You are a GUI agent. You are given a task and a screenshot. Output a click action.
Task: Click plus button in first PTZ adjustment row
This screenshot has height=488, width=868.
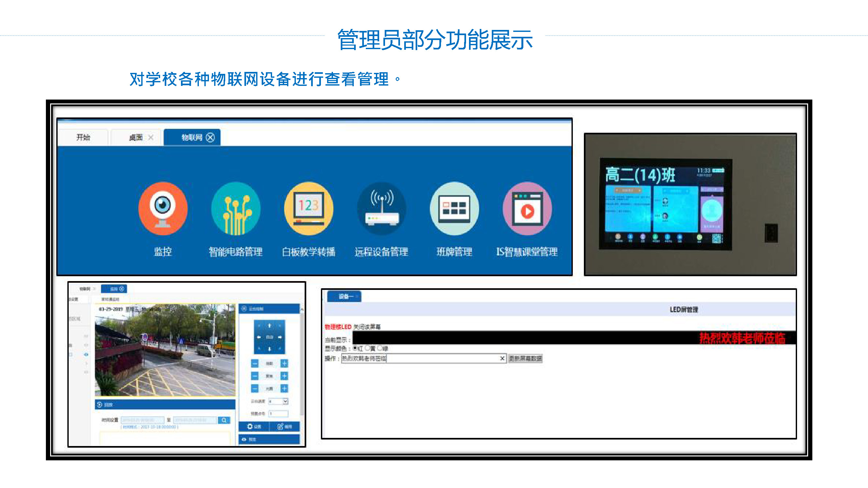point(284,363)
